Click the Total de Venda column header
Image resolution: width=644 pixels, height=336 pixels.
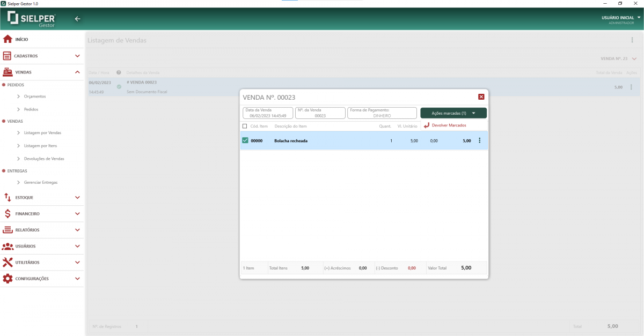coord(609,72)
